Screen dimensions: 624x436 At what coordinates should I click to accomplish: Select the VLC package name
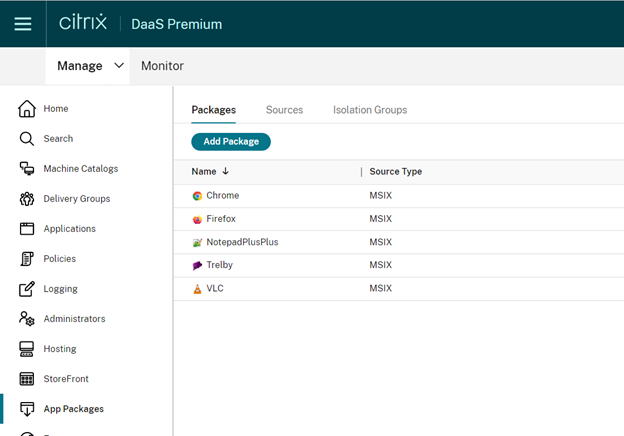point(215,288)
